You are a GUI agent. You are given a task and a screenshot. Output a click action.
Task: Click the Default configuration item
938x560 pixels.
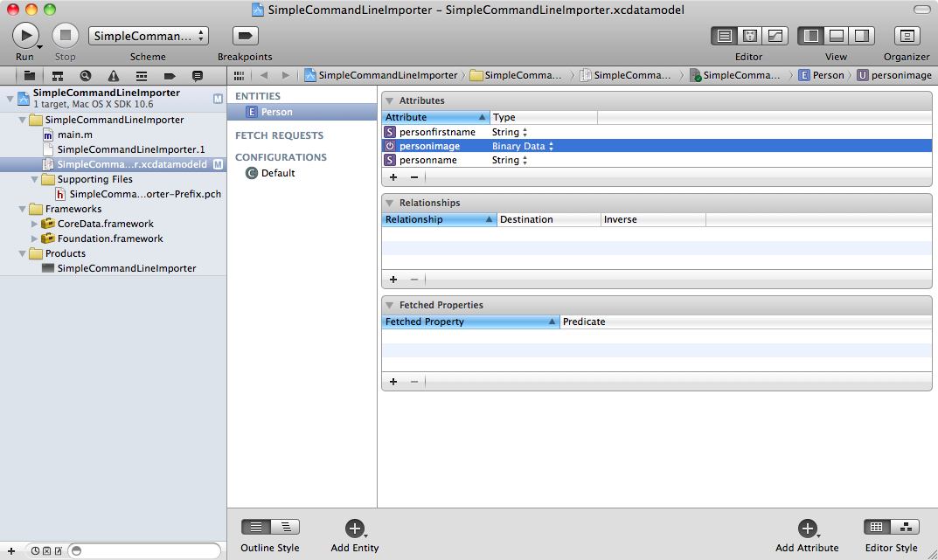click(x=278, y=173)
